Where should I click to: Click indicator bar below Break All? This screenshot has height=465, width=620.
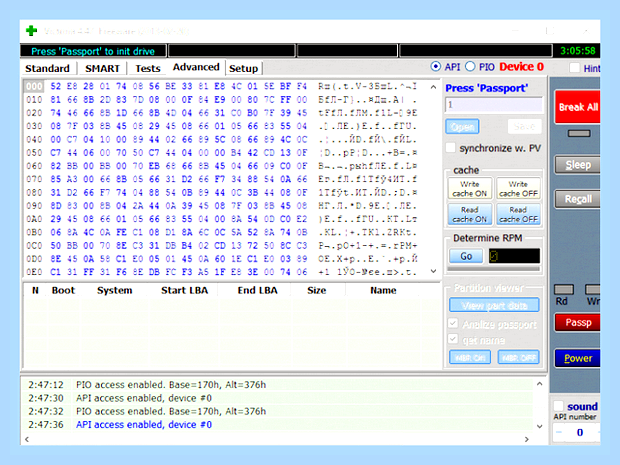pyautogui.click(x=579, y=133)
